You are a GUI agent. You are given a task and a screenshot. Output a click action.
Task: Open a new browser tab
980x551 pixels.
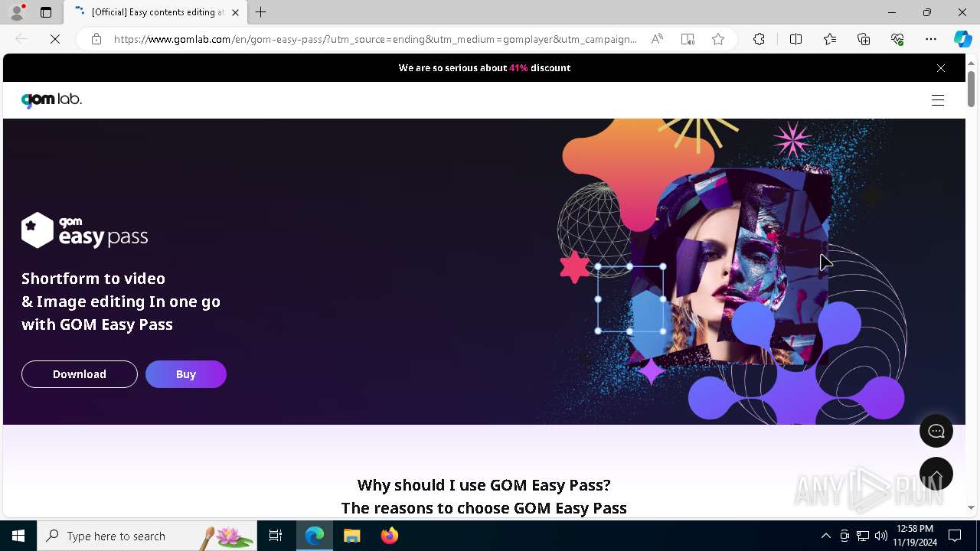click(x=261, y=12)
